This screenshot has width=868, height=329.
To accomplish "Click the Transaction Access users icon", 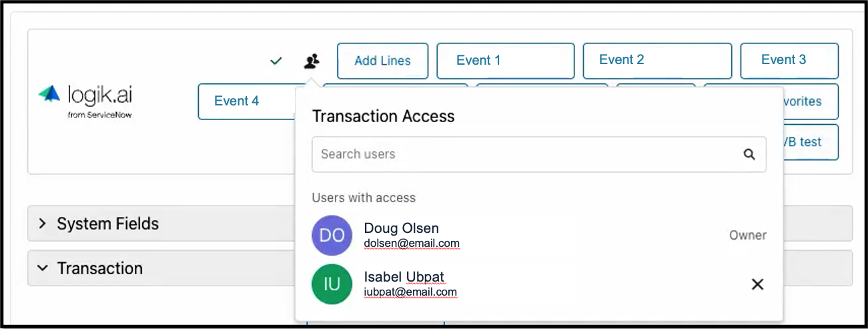I will (x=312, y=61).
